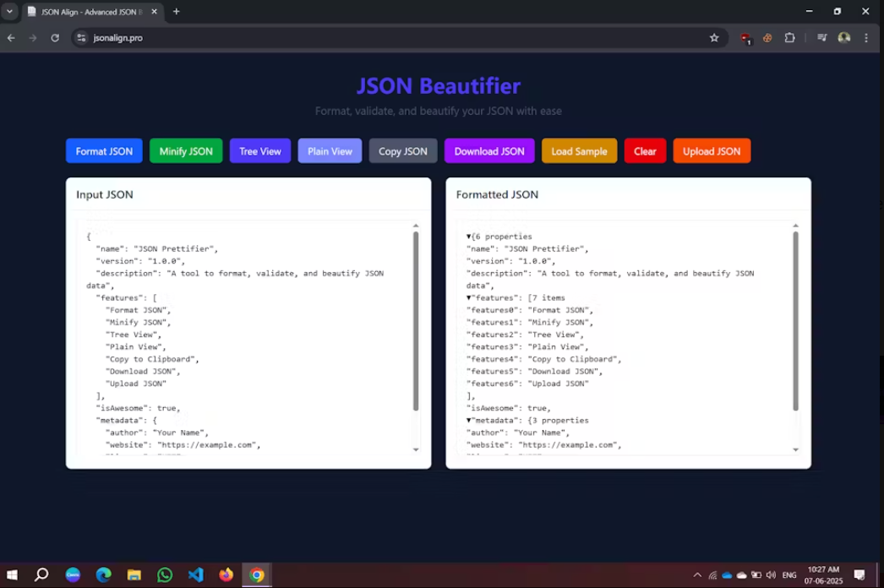Click the OneDrive cloud icon in tray
The height and width of the screenshot is (588, 884).
(x=728, y=575)
